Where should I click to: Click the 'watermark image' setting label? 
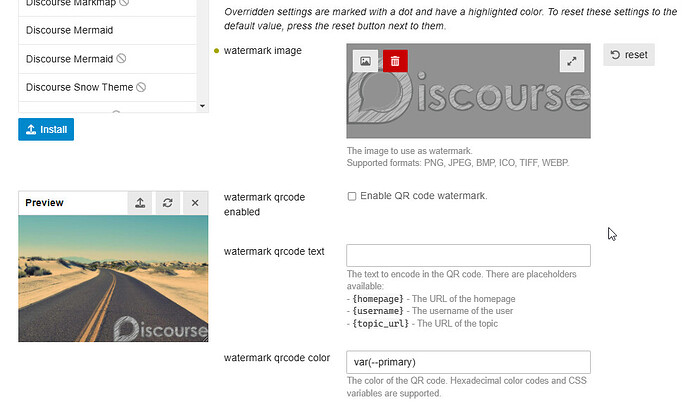[263, 51]
